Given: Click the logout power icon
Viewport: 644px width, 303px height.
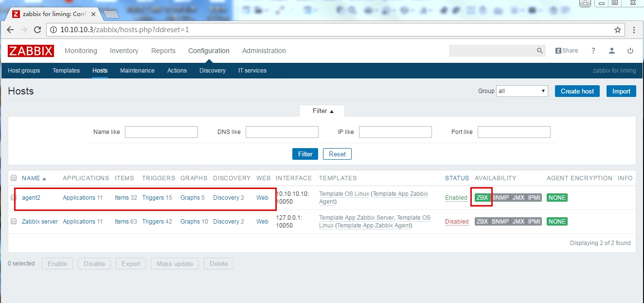Looking at the screenshot, I should [x=630, y=51].
